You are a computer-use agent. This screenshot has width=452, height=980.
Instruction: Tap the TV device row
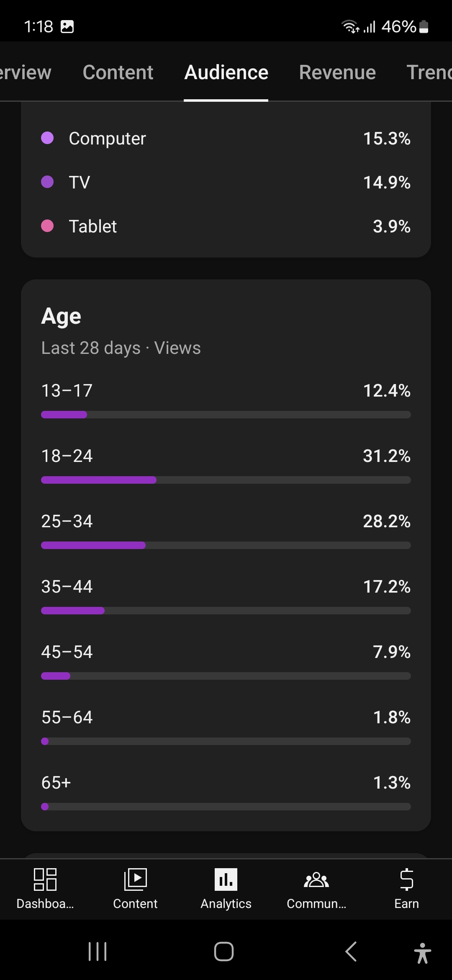[226, 182]
